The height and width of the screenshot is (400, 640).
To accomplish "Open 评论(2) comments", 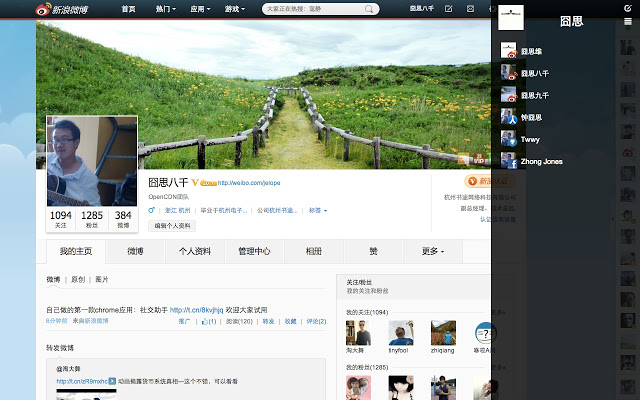I will click(x=316, y=321).
